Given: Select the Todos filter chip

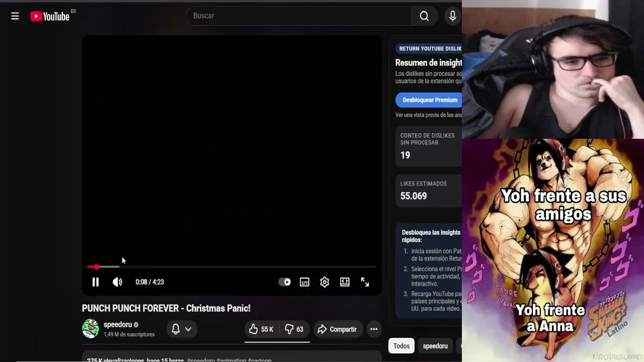Looking at the screenshot, I should [401, 346].
